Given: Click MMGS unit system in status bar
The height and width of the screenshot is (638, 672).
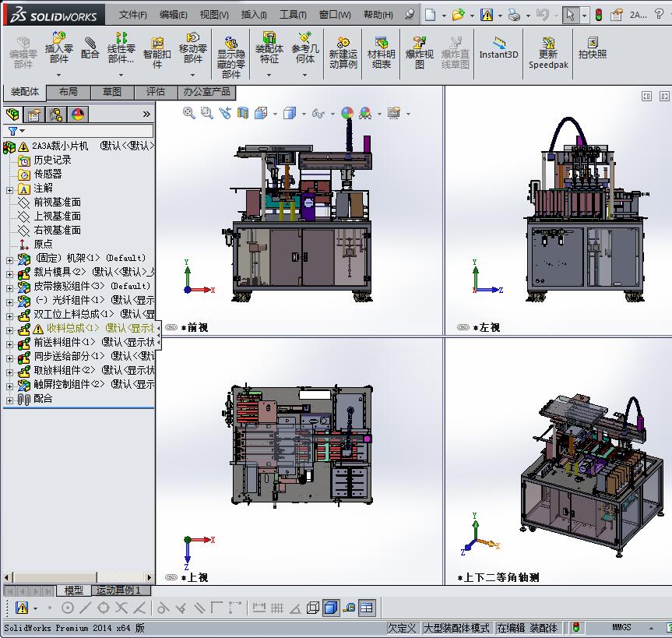Looking at the screenshot, I should (x=621, y=627).
